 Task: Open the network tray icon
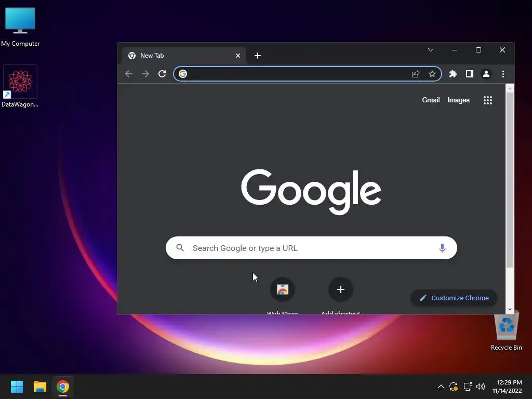click(x=468, y=387)
